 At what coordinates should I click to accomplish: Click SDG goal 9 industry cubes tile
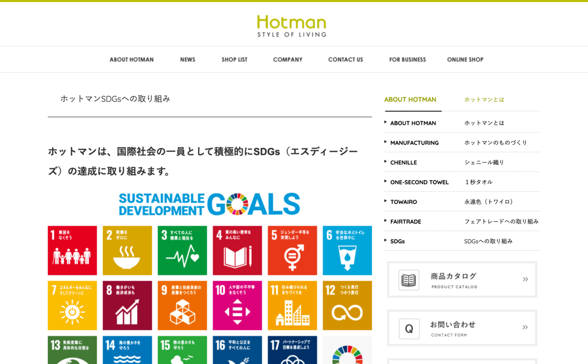pyautogui.click(x=182, y=305)
